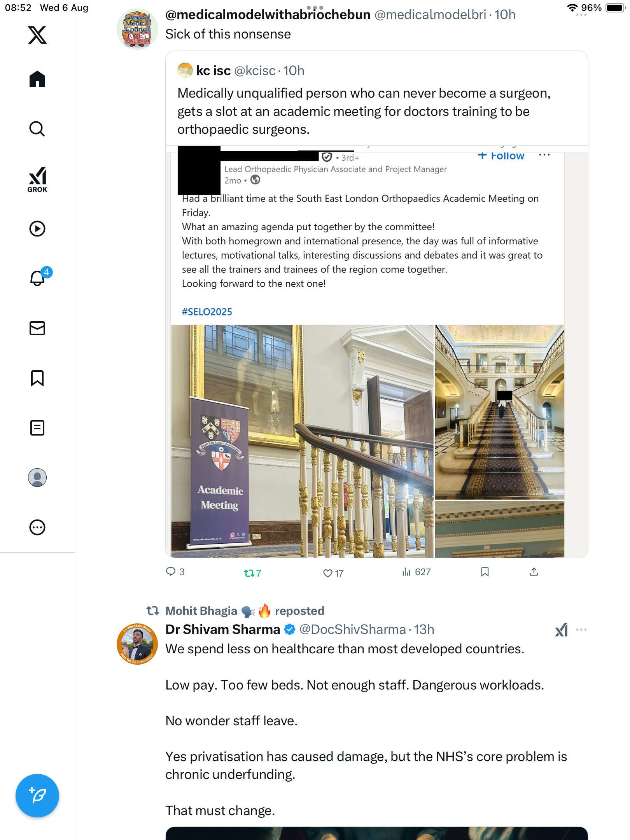
Task: Open Bookmarks in the sidebar
Action: click(37, 378)
